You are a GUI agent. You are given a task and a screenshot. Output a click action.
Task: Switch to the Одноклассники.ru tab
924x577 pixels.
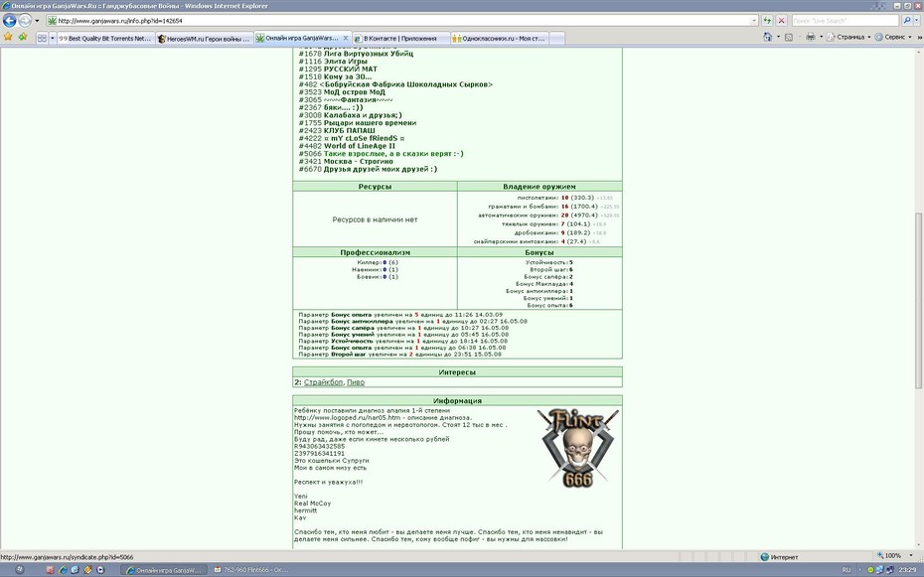499,39
